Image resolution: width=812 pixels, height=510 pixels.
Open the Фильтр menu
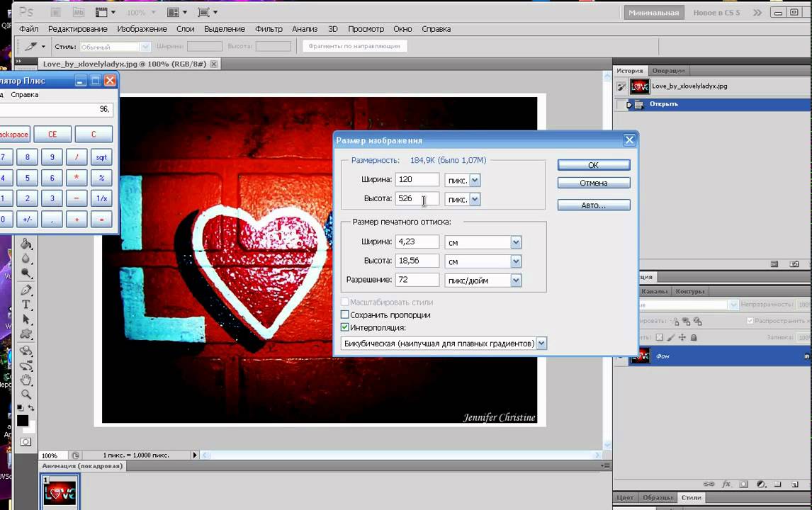tap(269, 29)
